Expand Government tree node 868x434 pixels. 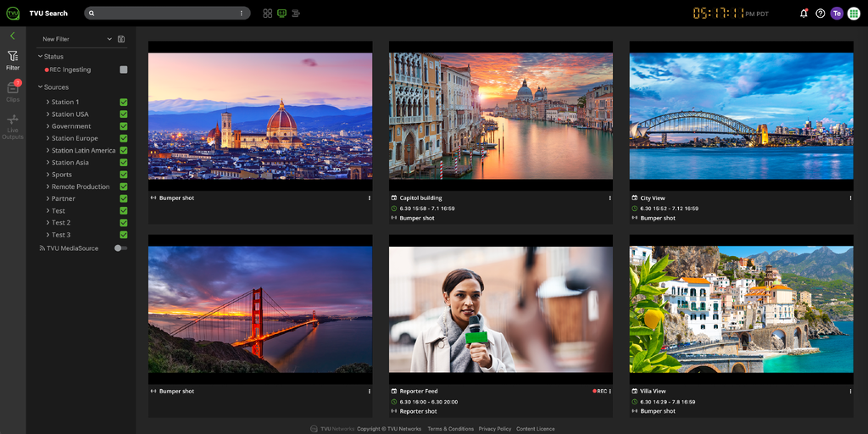click(x=47, y=126)
